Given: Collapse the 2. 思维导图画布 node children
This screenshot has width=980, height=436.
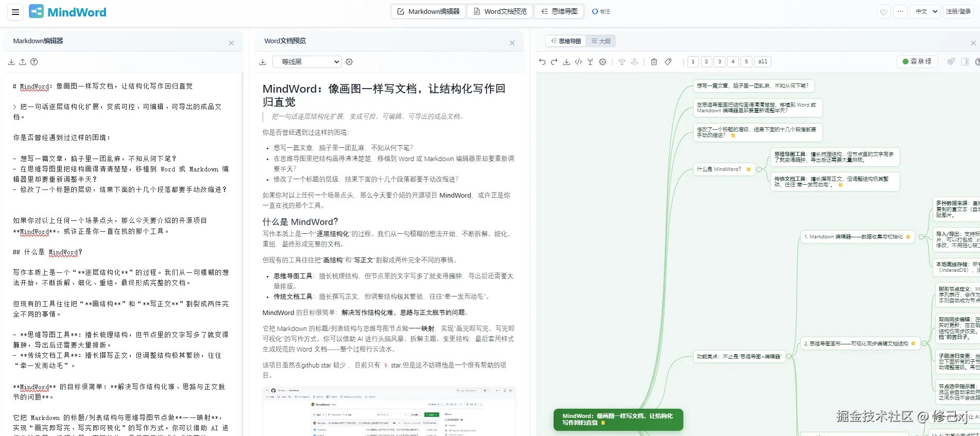Looking at the screenshot, I should click(924, 343).
